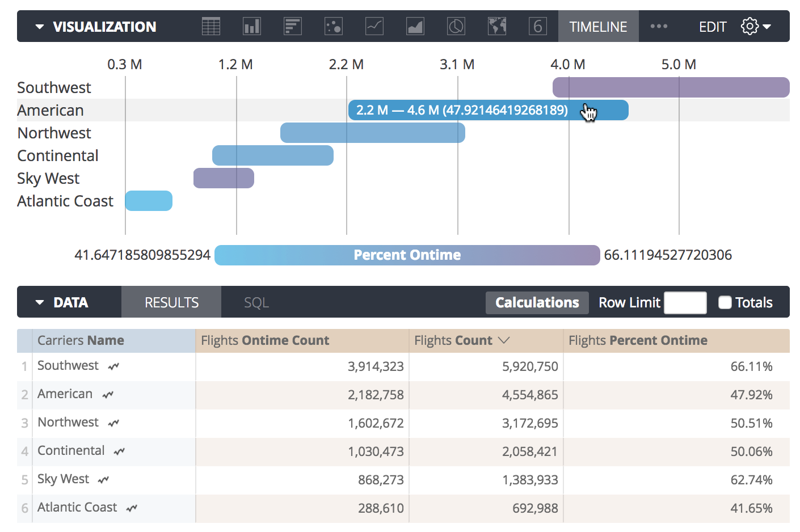Pick the line chart visualization

click(374, 26)
